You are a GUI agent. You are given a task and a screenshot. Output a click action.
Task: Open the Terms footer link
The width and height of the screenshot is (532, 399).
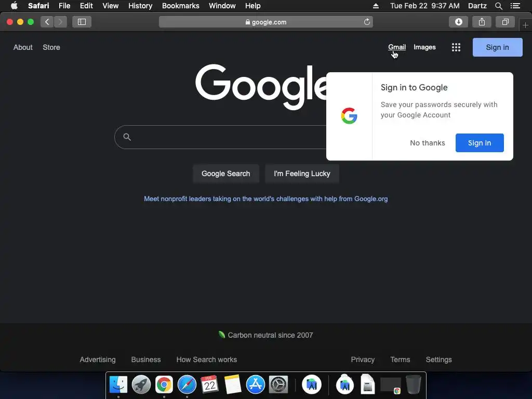[x=400, y=360]
